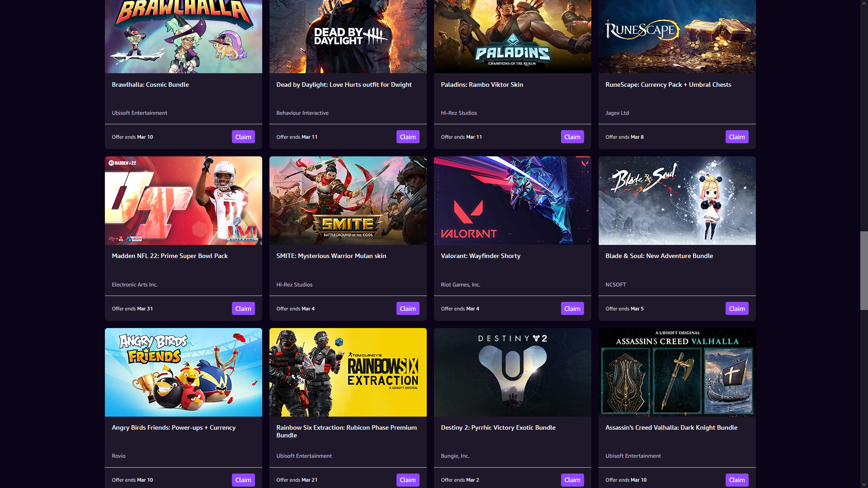Select 'Rovio' publisher text
868x488 pixels.
tap(118, 456)
